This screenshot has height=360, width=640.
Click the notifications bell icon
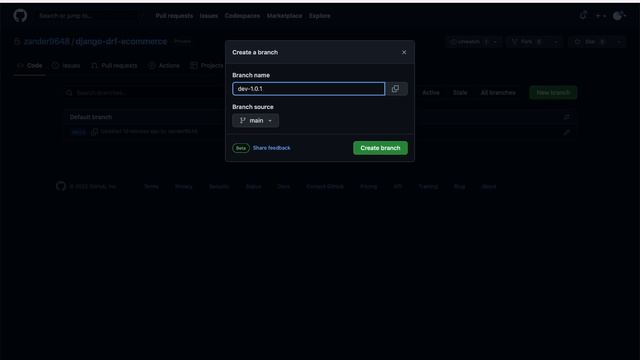click(x=583, y=16)
